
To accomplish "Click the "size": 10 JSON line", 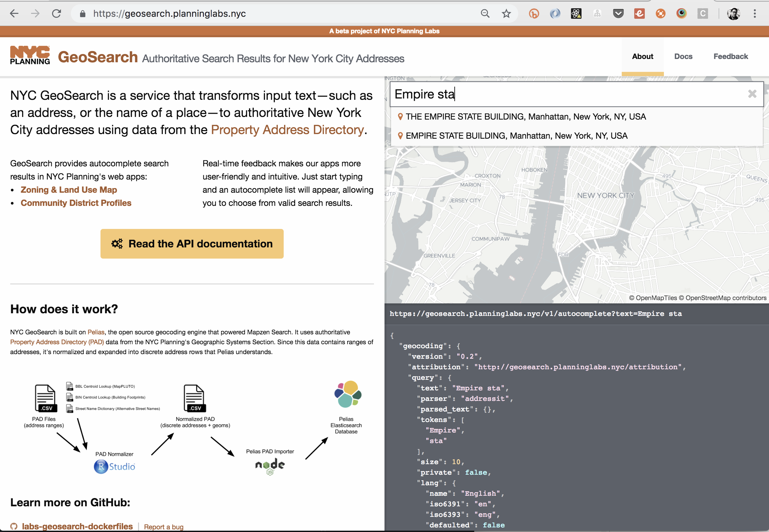I will [440, 462].
